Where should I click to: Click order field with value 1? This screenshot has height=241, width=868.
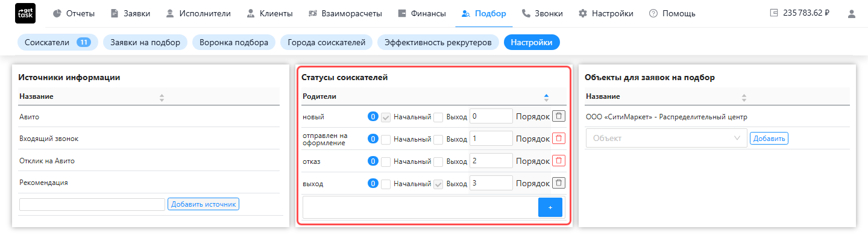tap(491, 139)
